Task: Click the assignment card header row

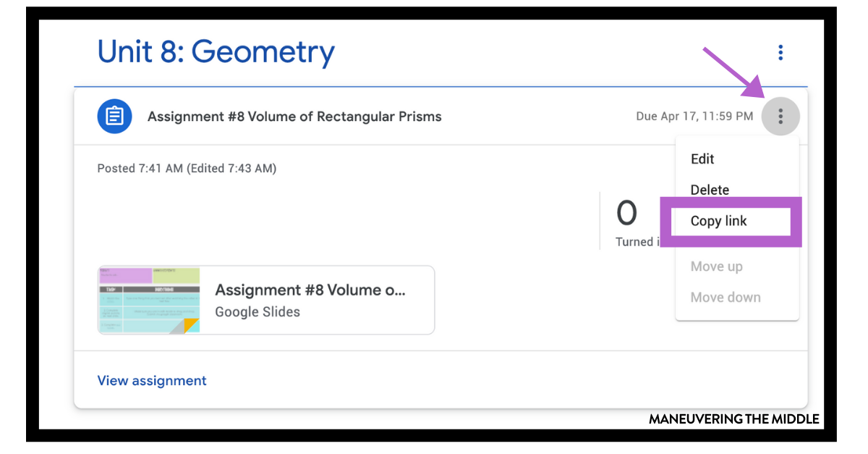Action: 362,116
